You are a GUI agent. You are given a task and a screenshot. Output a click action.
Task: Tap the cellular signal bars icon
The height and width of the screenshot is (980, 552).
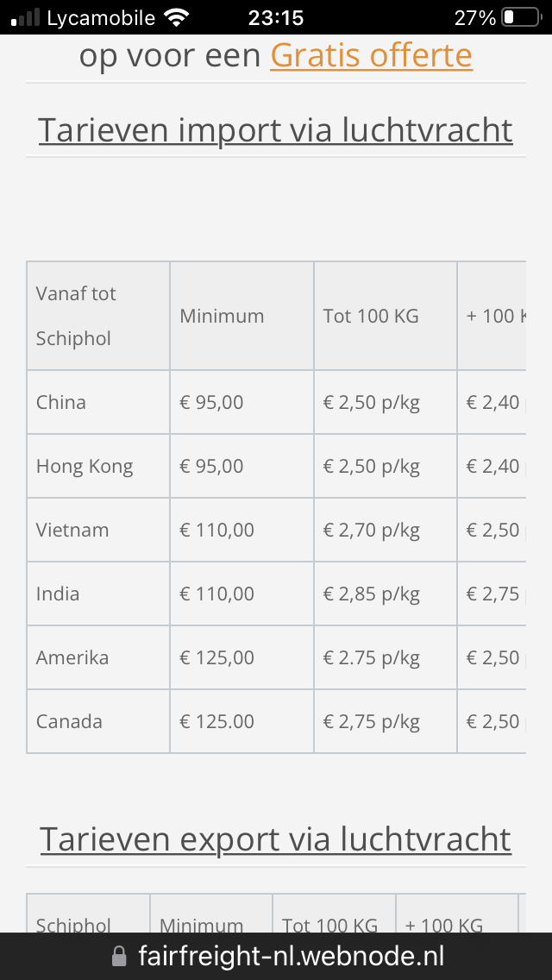pos(26,17)
